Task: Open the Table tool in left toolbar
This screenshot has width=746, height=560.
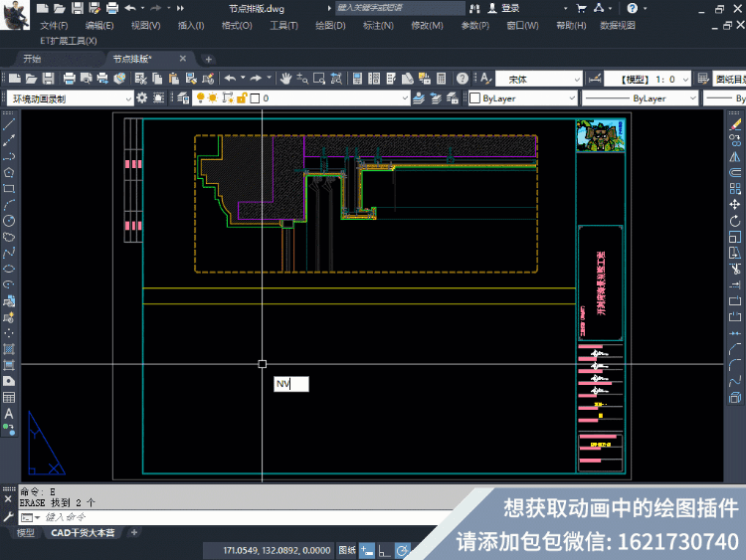Action: pos(9,397)
